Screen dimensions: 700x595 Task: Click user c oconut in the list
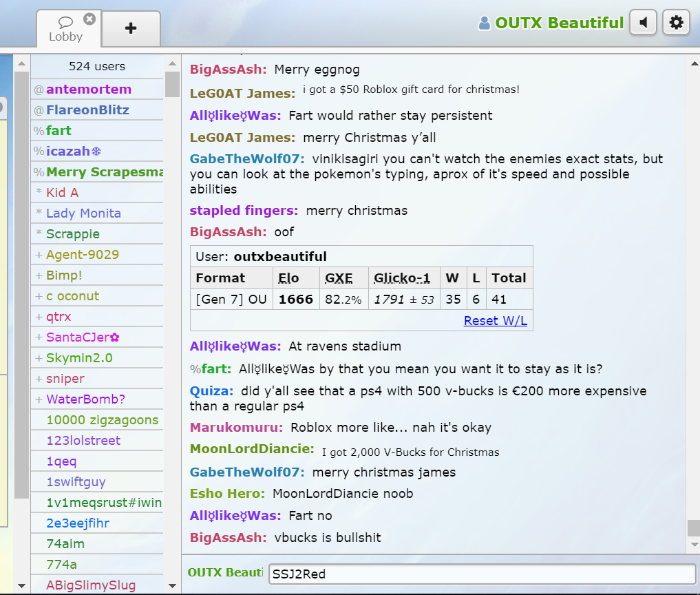click(97, 295)
